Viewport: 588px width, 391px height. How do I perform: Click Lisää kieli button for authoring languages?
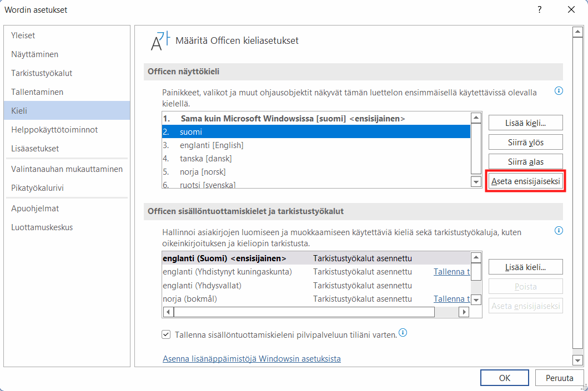525,267
